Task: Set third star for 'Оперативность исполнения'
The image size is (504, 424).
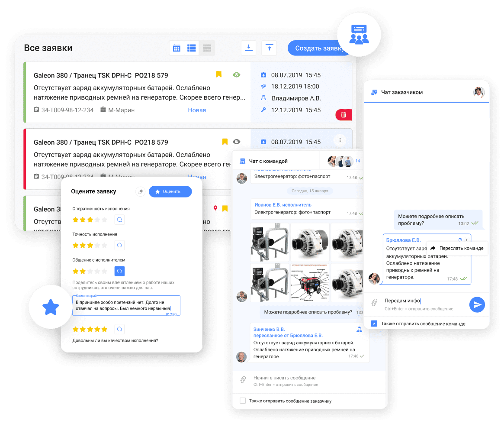Action: pos(90,220)
